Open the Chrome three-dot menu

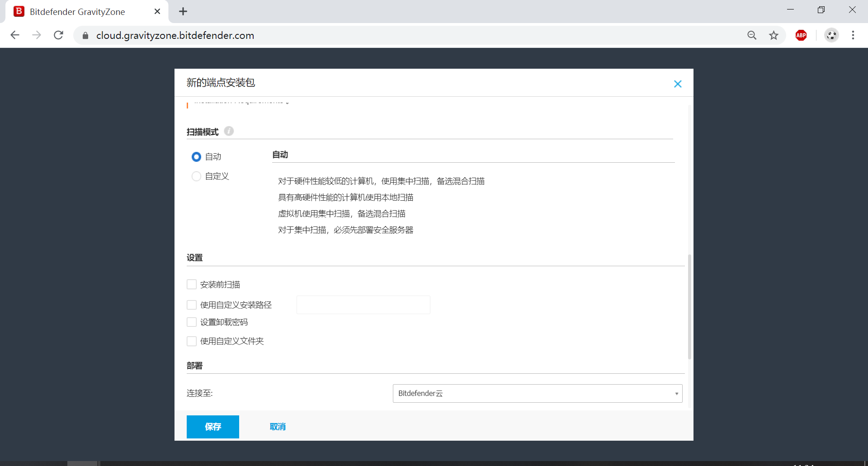point(853,35)
